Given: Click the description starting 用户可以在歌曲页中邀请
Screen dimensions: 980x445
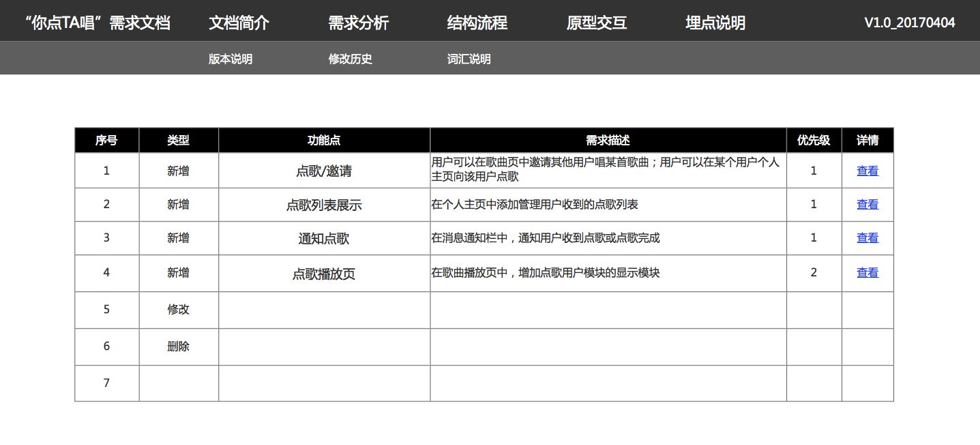Looking at the screenshot, I should pos(606,169).
